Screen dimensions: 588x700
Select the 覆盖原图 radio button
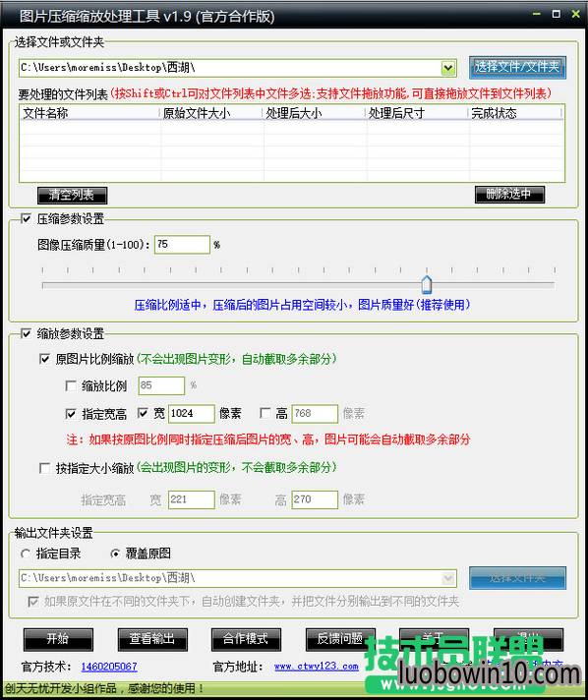(115, 554)
